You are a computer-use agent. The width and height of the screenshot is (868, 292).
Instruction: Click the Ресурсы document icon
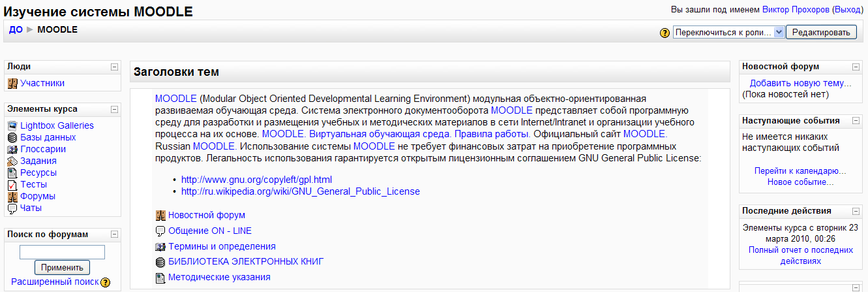[12, 172]
